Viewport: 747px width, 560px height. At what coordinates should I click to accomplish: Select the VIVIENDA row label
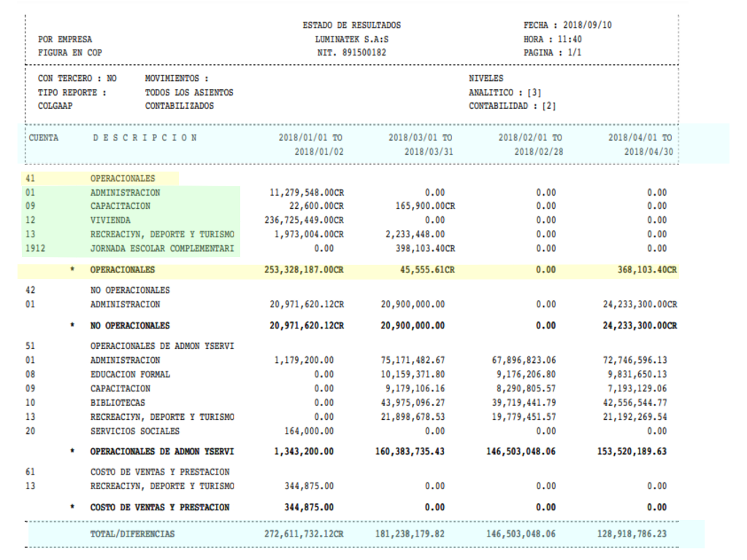[111, 220]
